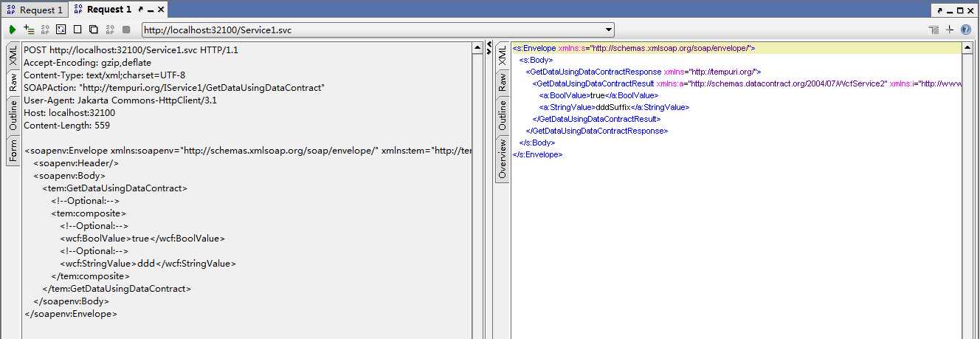
Task: Cancel request with gray stop square
Action: click(126, 30)
